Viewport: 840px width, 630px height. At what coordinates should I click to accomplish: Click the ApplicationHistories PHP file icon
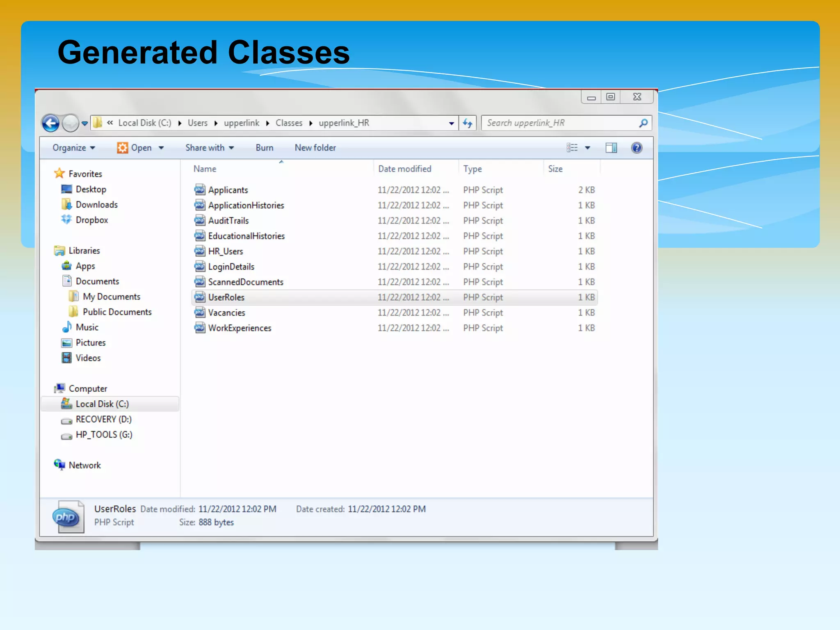pyautogui.click(x=199, y=205)
